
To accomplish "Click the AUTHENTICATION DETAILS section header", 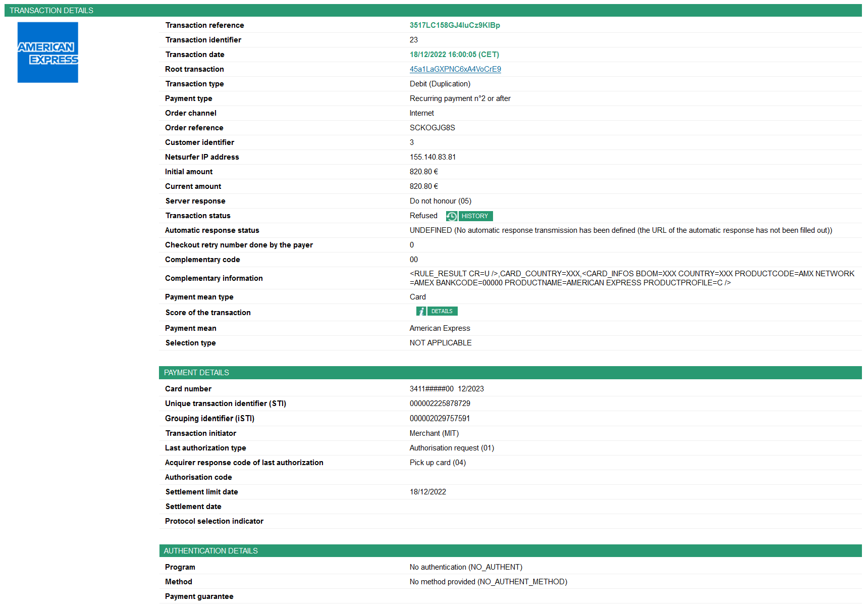I will (x=210, y=551).
